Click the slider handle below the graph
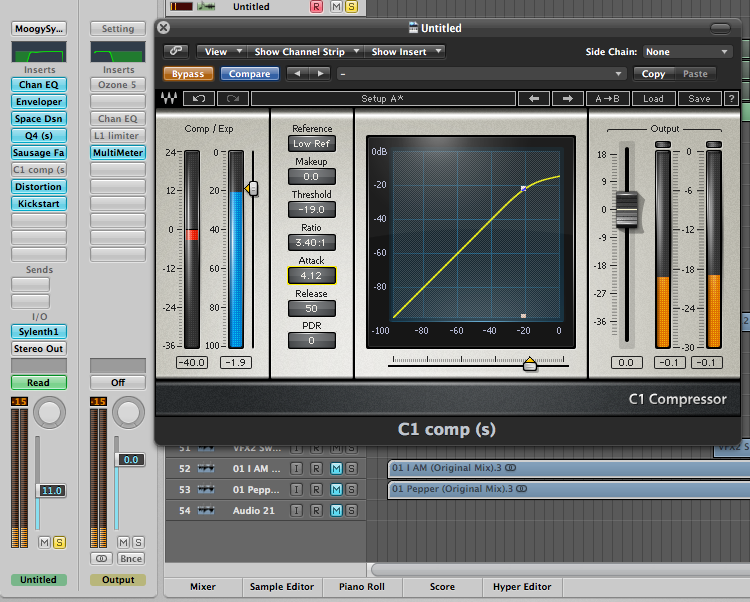This screenshot has width=750, height=602. (x=529, y=364)
